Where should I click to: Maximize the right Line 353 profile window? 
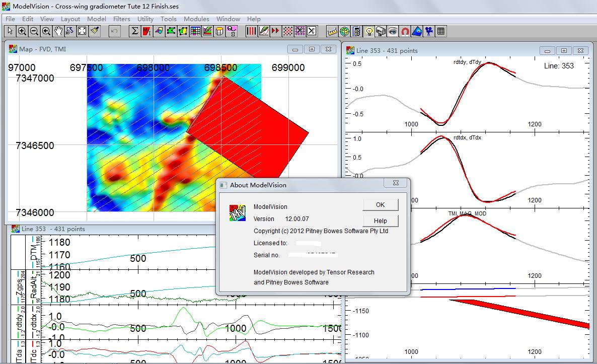coord(564,51)
